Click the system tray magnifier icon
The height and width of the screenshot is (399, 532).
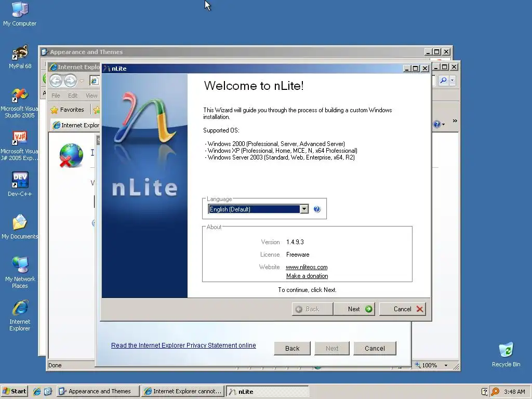tap(495, 392)
